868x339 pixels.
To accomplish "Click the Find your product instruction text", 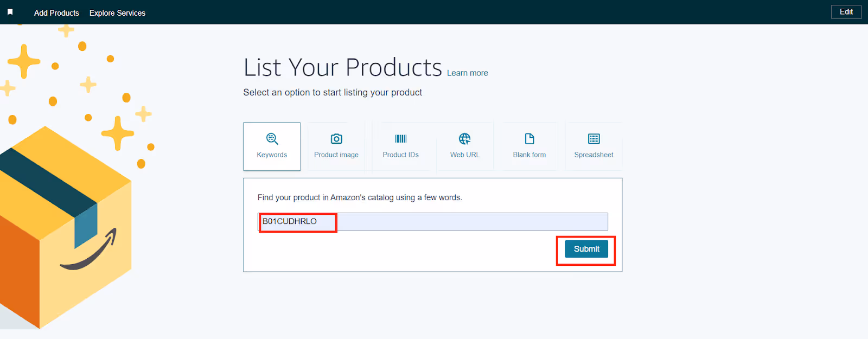I will coord(360,197).
